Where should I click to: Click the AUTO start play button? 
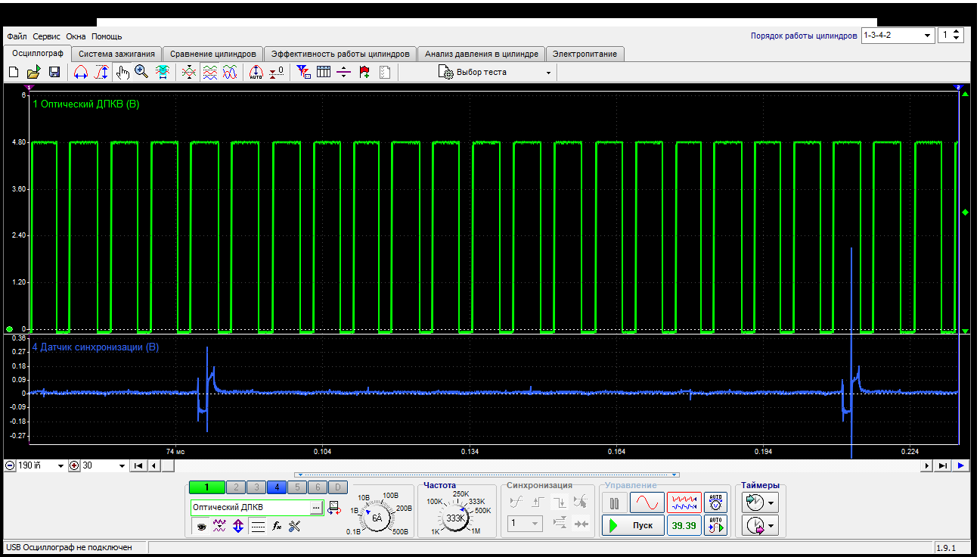tap(715, 525)
